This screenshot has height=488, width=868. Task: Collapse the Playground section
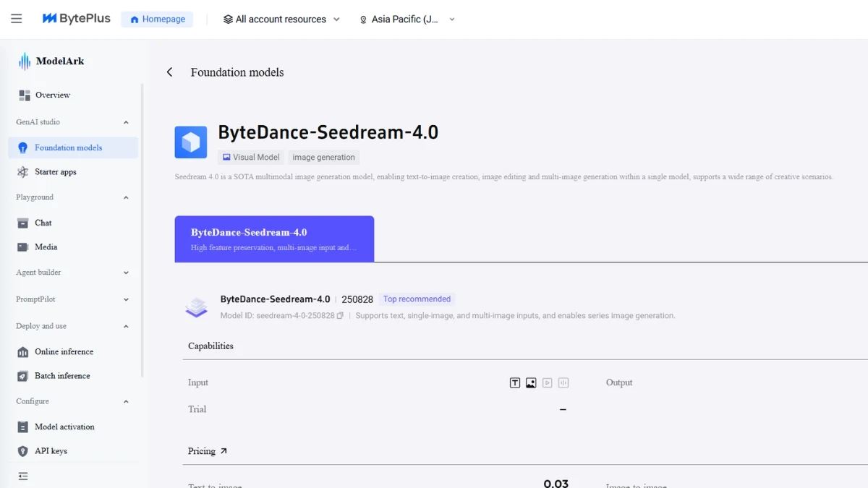pyautogui.click(x=126, y=197)
